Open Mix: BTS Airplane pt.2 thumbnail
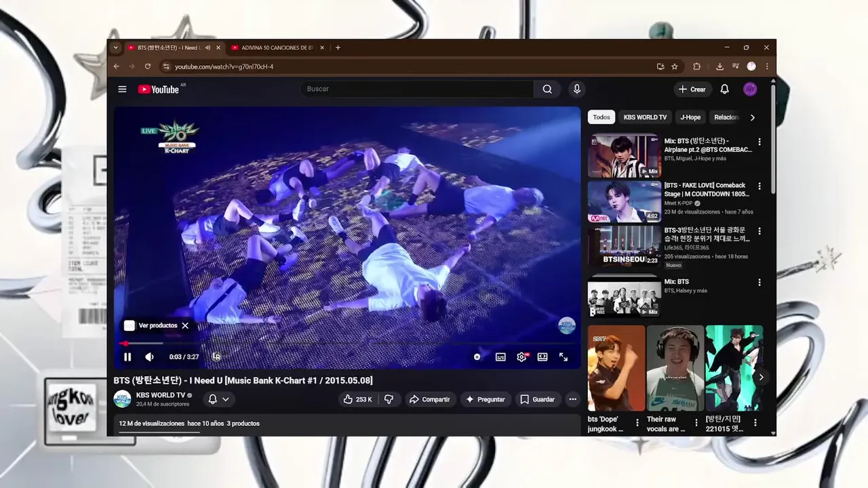This screenshot has width=868, height=488. 624,157
